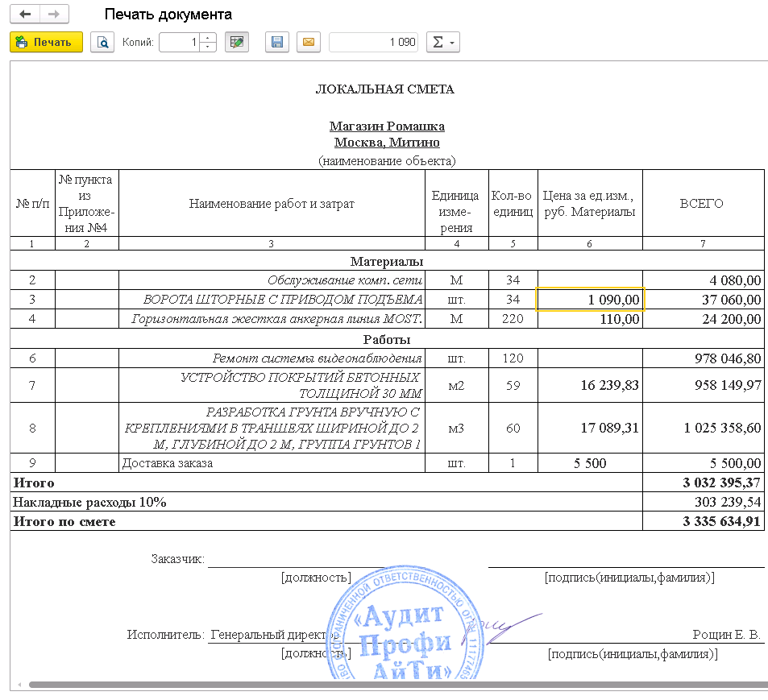Screen dimensions: 768x700
Task: Click price cell 17 089,31
Action: coord(590,428)
